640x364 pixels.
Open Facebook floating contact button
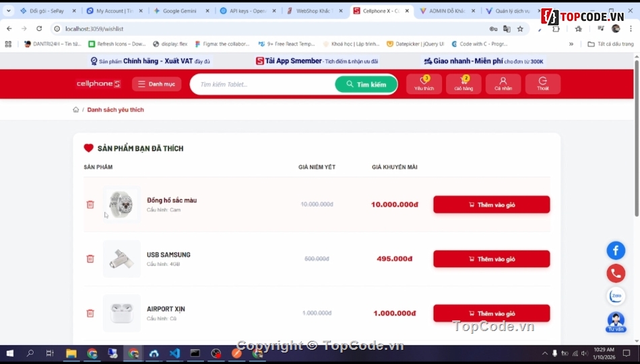(616, 250)
